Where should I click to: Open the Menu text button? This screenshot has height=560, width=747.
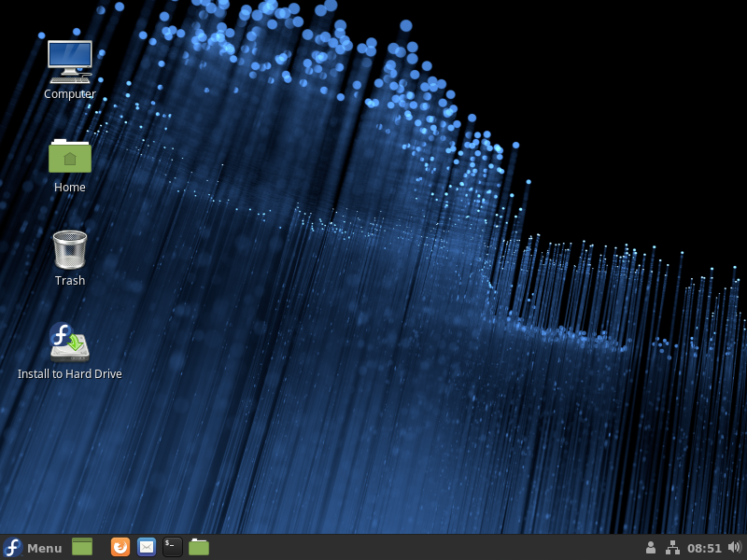(x=44, y=548)
